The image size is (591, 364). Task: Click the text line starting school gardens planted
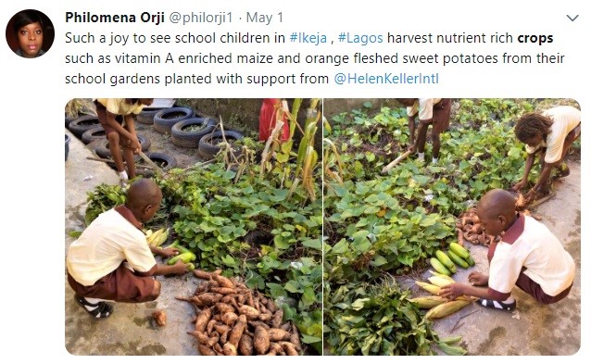pyautogui.click(x=252, y=79)
